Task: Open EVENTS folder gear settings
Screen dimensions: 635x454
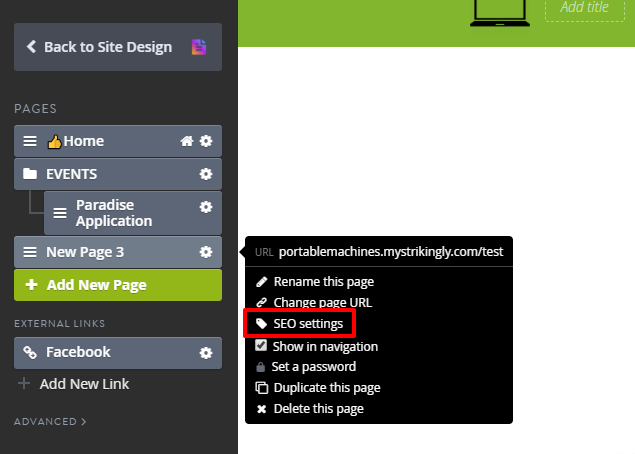Action: coord(206,174)
